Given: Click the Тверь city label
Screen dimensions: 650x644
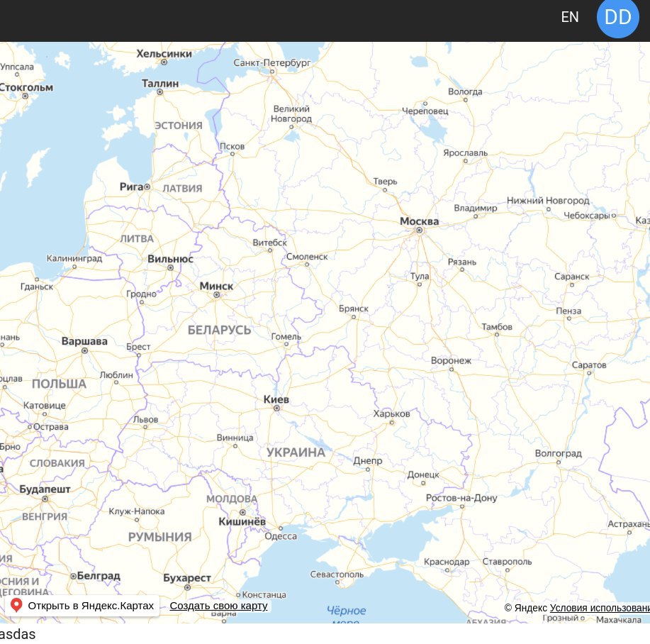Looking at the screenshot, I should 385,182.
